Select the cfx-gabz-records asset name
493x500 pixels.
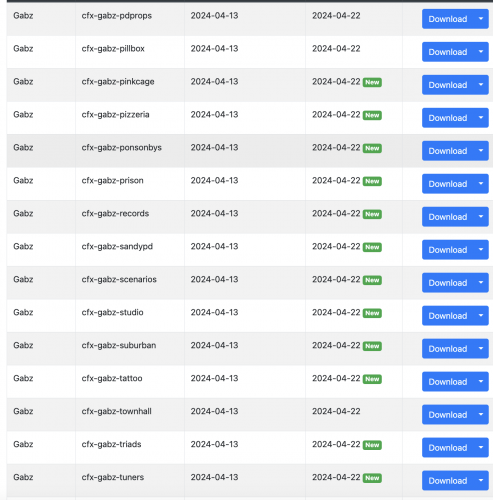[115, 214]
